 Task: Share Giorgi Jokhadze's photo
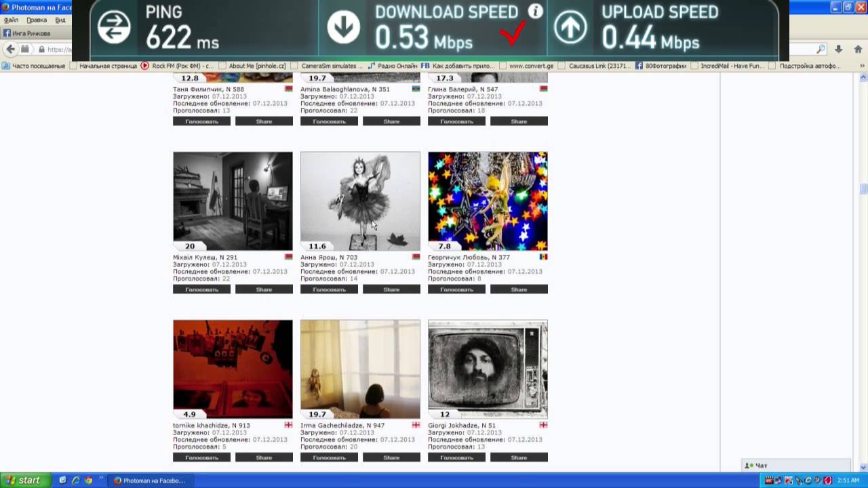pos(519,457)
